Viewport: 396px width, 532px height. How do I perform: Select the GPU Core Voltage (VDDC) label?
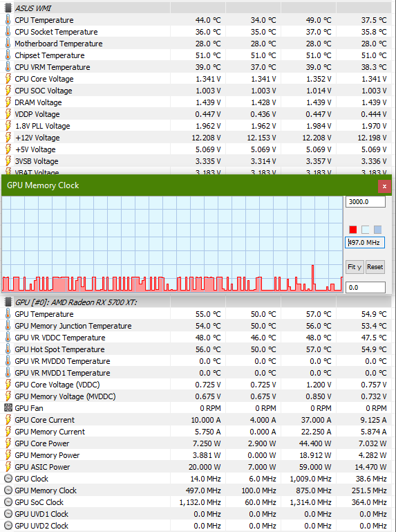(x=57, y=385)
